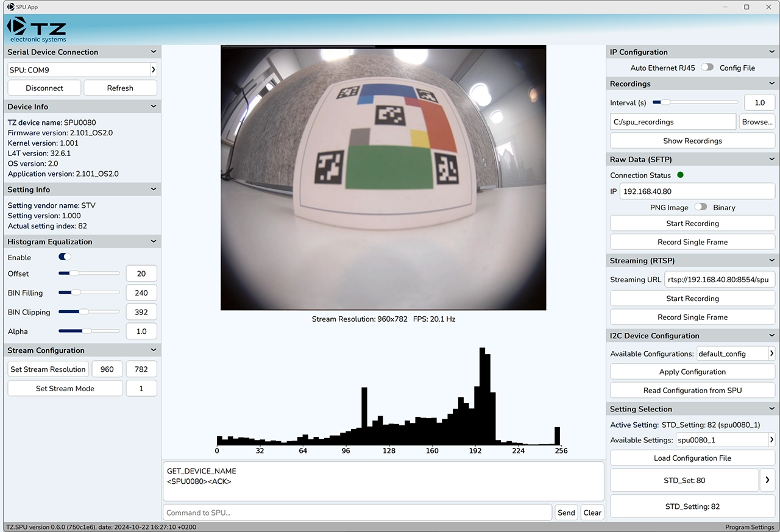Click the C:/spu_recordings path field
The width and height of the screenshot is (780, 532).
pyautogui.click(x=673, y=122)
